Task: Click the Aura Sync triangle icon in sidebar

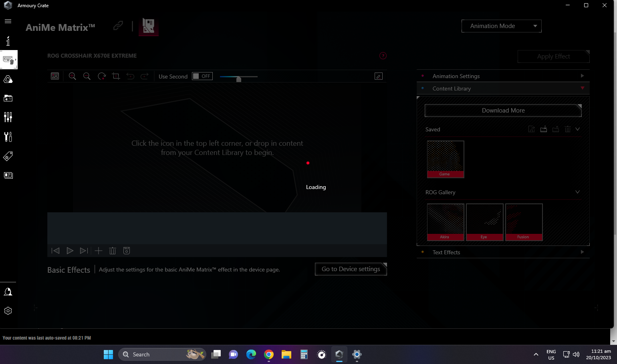Action: [x=8, y=79]
